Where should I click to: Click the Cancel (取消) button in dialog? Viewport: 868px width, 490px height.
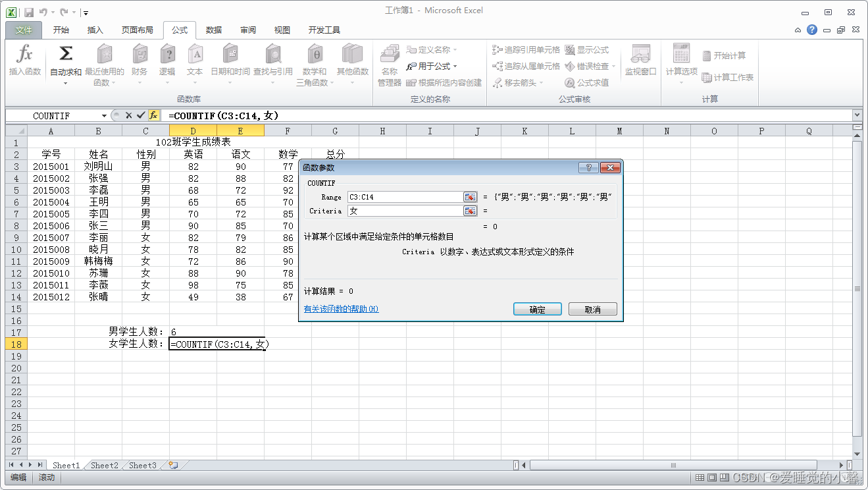[593, 310]
